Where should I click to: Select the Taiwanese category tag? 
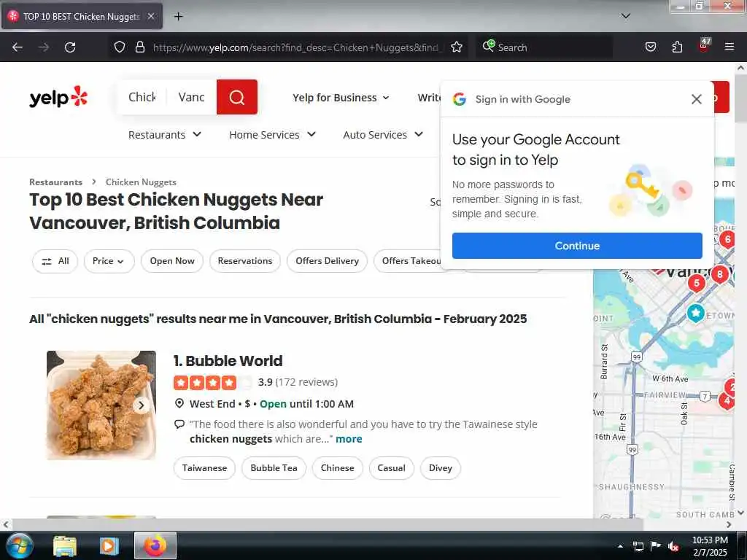tap(204, 468)
